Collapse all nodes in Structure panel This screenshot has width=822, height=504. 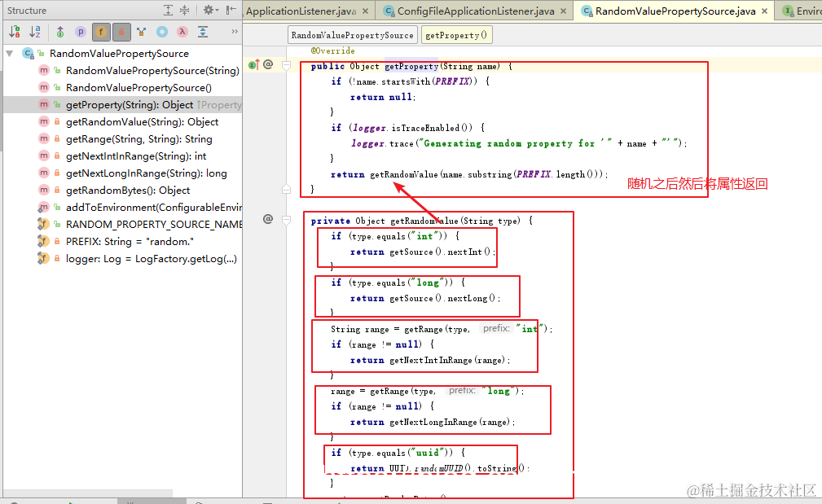pos(185,10)
